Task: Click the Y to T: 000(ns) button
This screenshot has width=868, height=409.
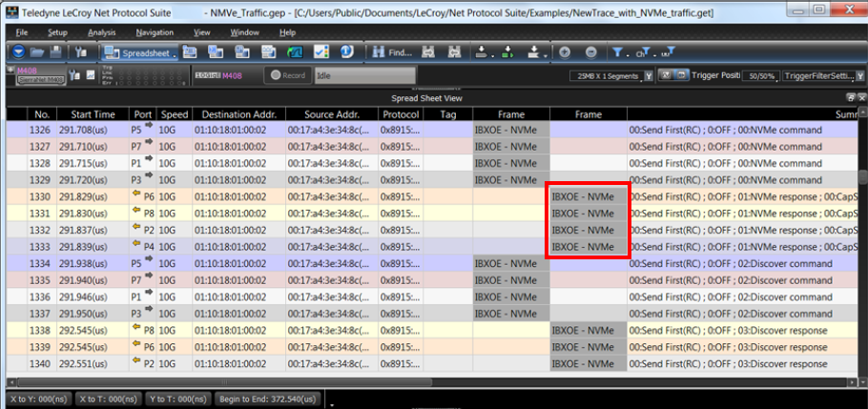Action: point(178,399)
